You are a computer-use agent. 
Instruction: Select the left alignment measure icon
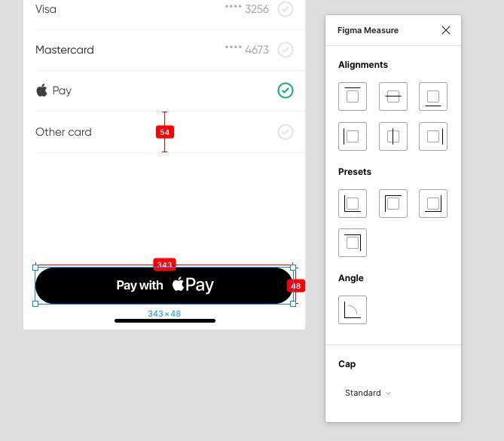[353, 136]
